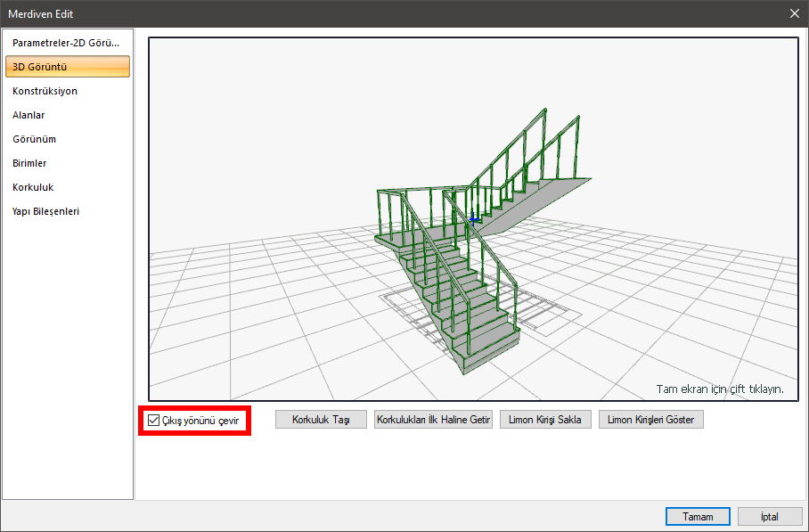Hide stringer with Limon Kirişi Sakla
The height and width of the screenshot is (532, 809).
pos(546,420)
